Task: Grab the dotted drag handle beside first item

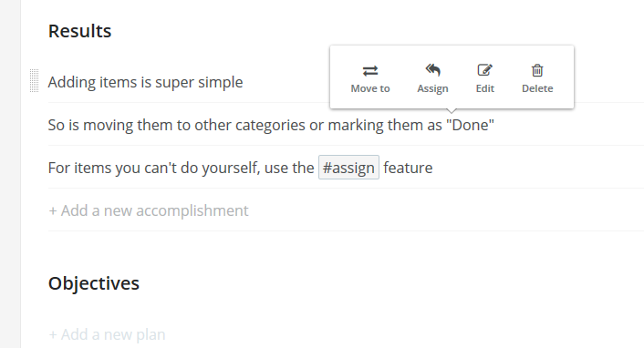Action: point(34,81)
